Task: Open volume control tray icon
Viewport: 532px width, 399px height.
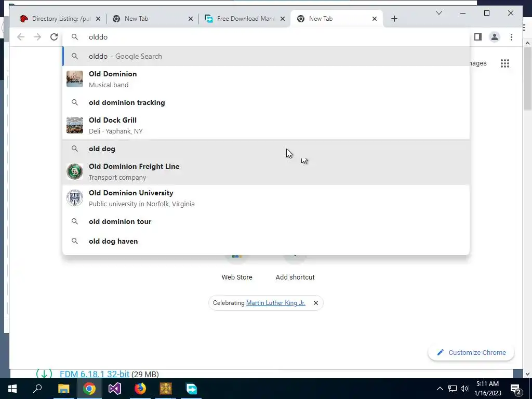Action: [464, 389]
